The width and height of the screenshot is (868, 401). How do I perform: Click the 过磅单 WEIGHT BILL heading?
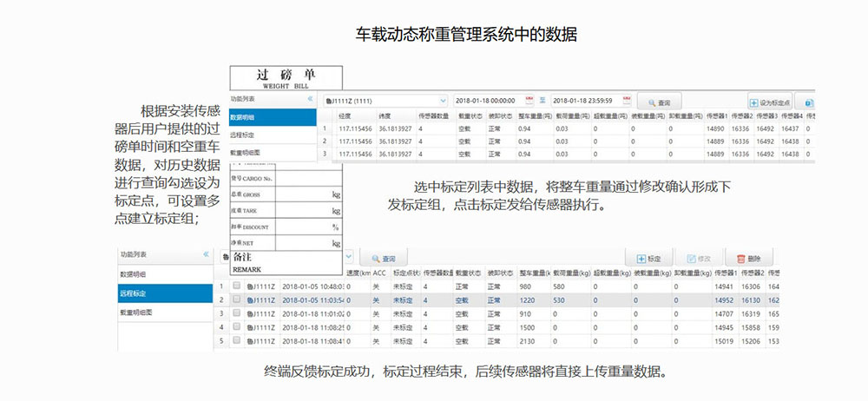(x=286, y=78)
